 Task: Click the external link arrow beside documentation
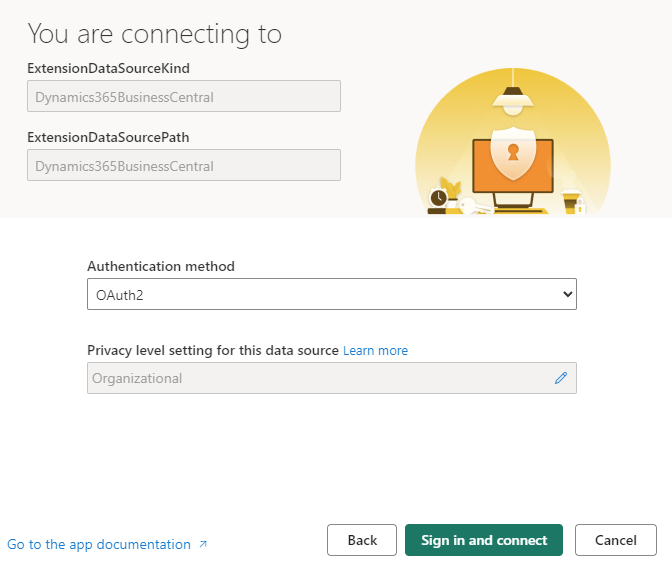(x=203, y=544)
